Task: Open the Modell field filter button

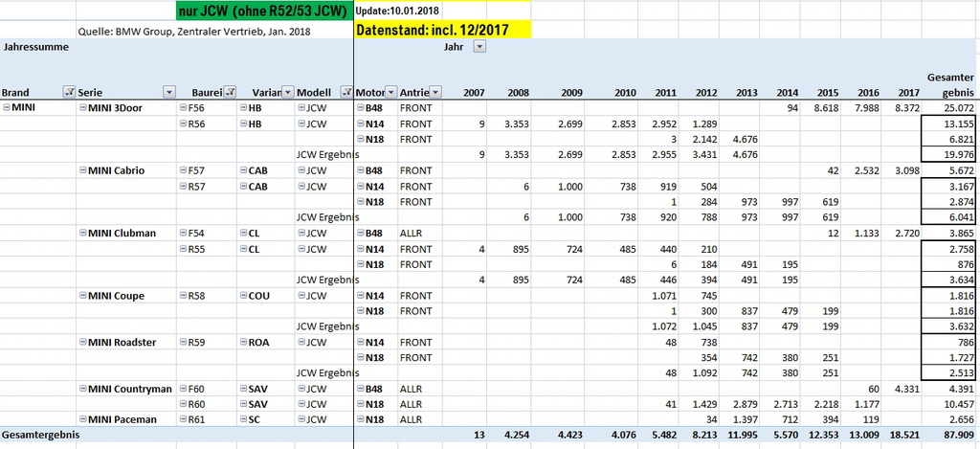Action: click(346, 92)
